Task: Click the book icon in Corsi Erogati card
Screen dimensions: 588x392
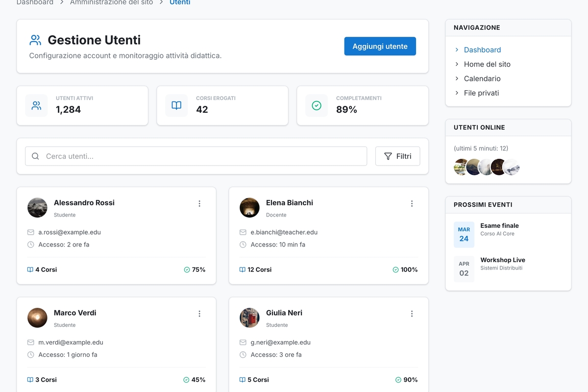Action: (x=176, y=105)
